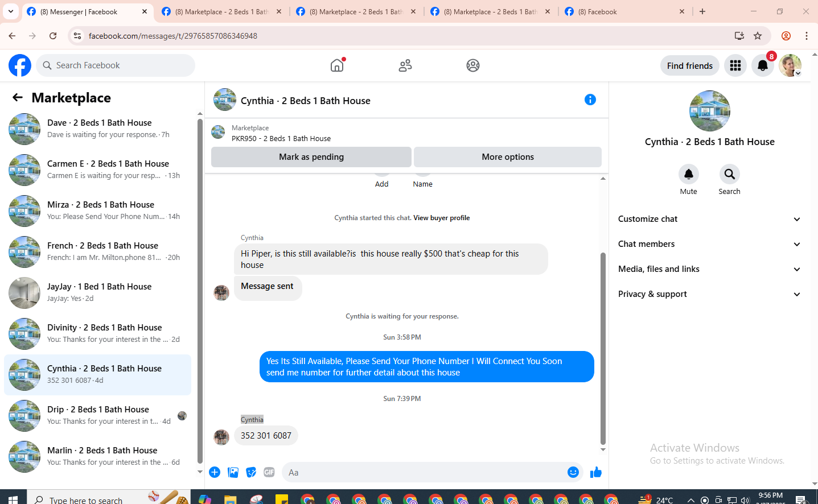The image size is (818, 504).
Task: Click the Facebook logo icon
Action: point(20,65)
